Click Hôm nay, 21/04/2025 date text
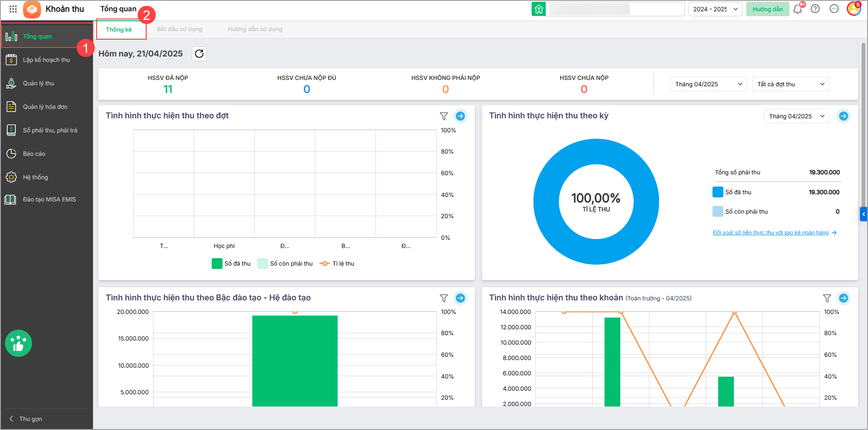The image size is (868, 430). coord(140,54)
